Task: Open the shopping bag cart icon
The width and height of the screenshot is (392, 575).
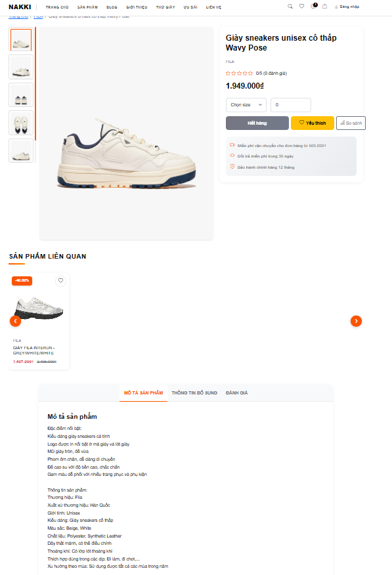Action: [324, 6]
